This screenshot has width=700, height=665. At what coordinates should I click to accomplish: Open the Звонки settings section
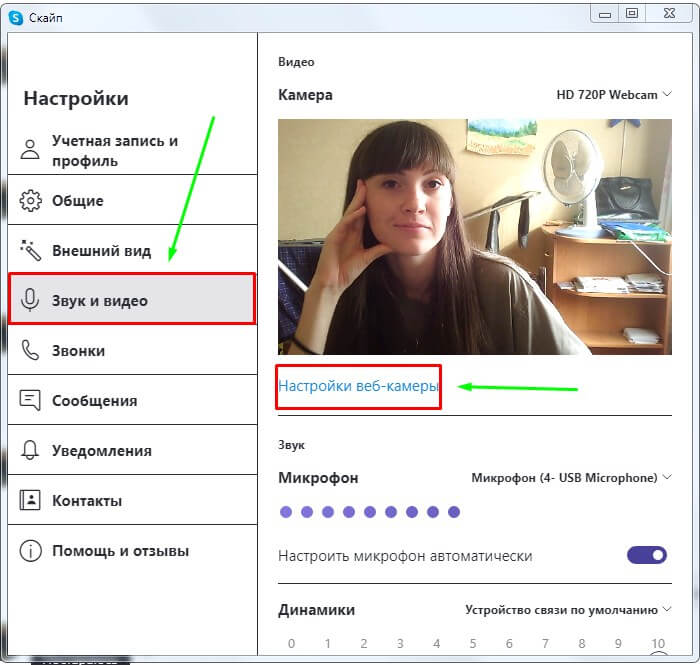[133, 350]
